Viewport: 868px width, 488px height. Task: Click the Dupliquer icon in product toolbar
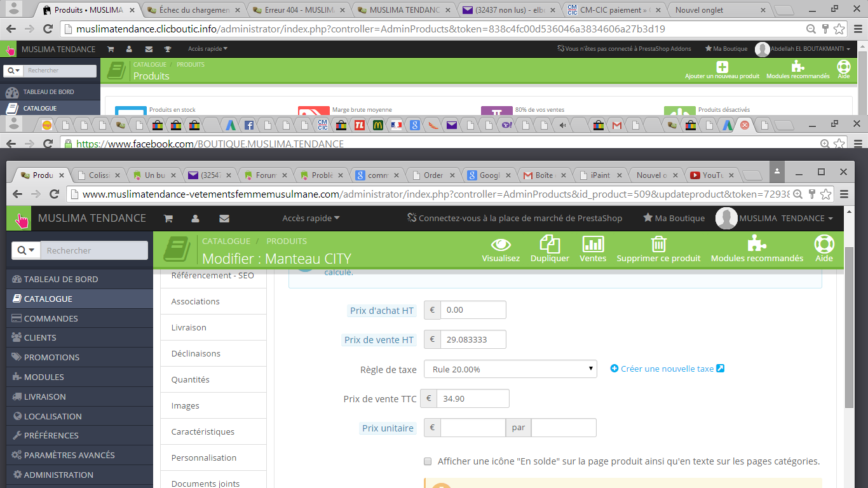pos(550,244)
